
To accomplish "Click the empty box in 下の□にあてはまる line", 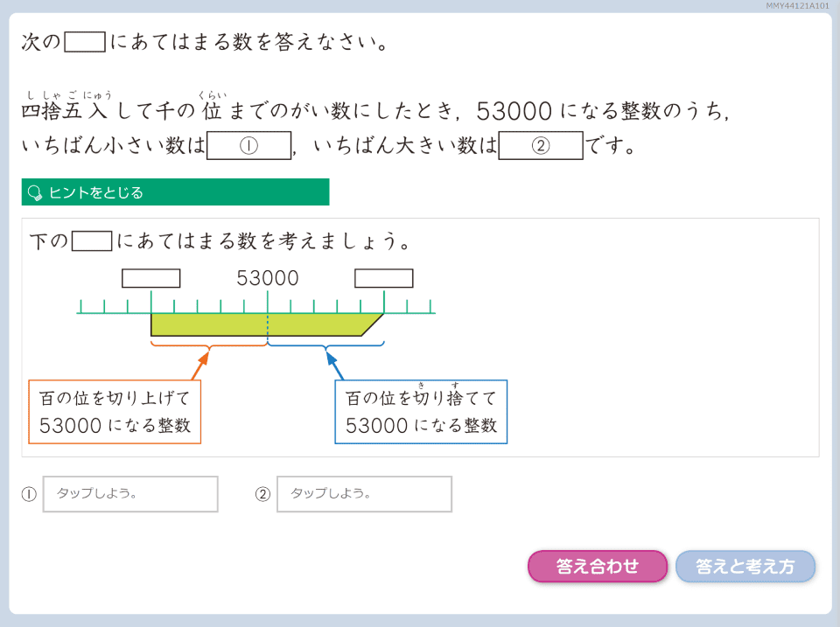I will [x=92, y=241].
